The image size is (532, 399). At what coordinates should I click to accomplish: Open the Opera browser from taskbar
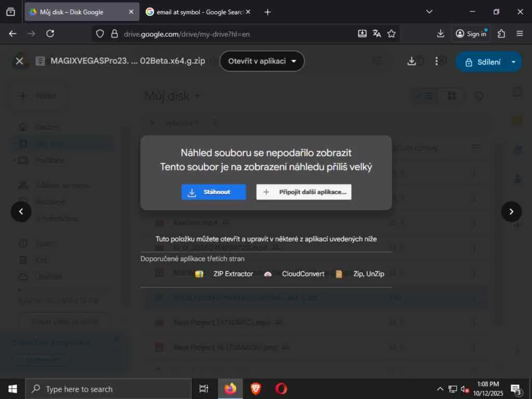click(281, 389)
